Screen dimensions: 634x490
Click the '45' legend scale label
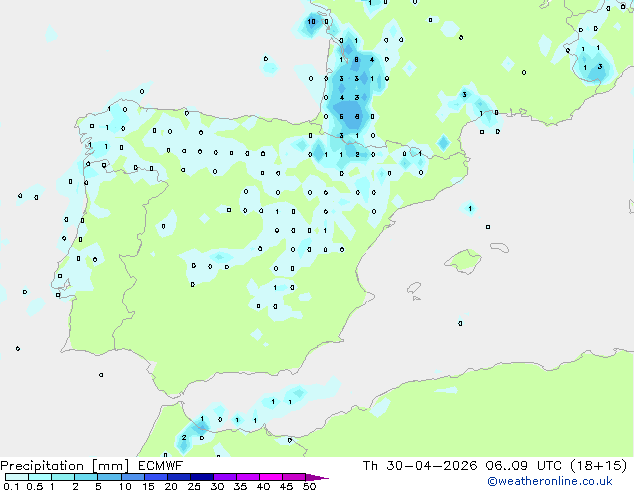286,486
